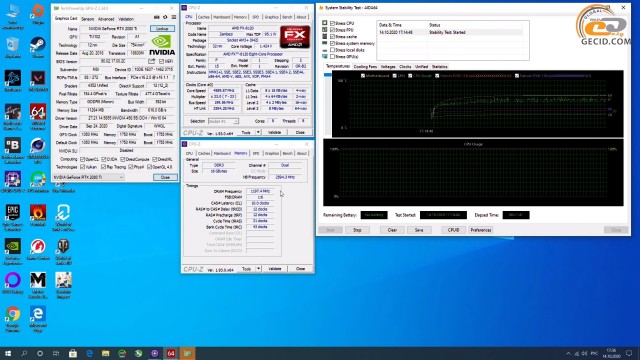The height and width of the screenshot is (360, 640).
Task: Switch to Cooling Fans tab in AIDA64
Action: pos(365,67)
